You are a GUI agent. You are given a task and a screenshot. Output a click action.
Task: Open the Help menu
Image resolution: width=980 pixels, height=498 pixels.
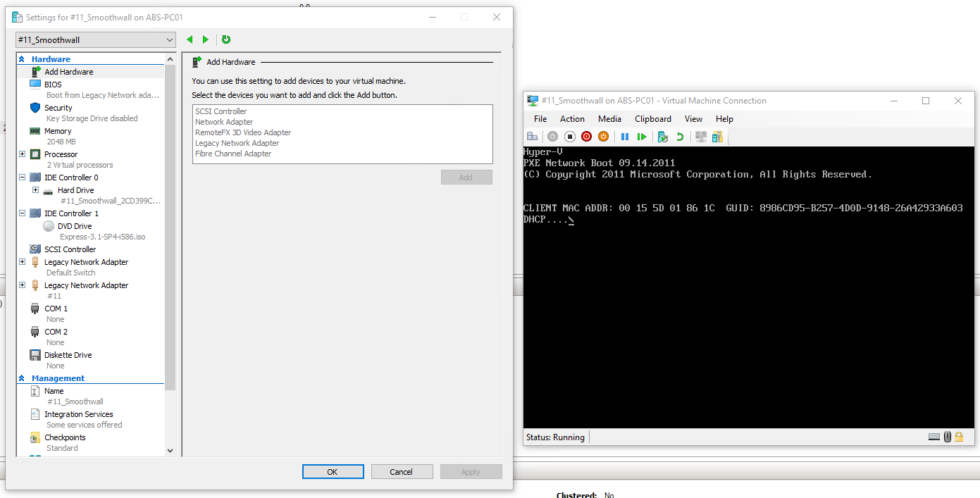[724, 119]
